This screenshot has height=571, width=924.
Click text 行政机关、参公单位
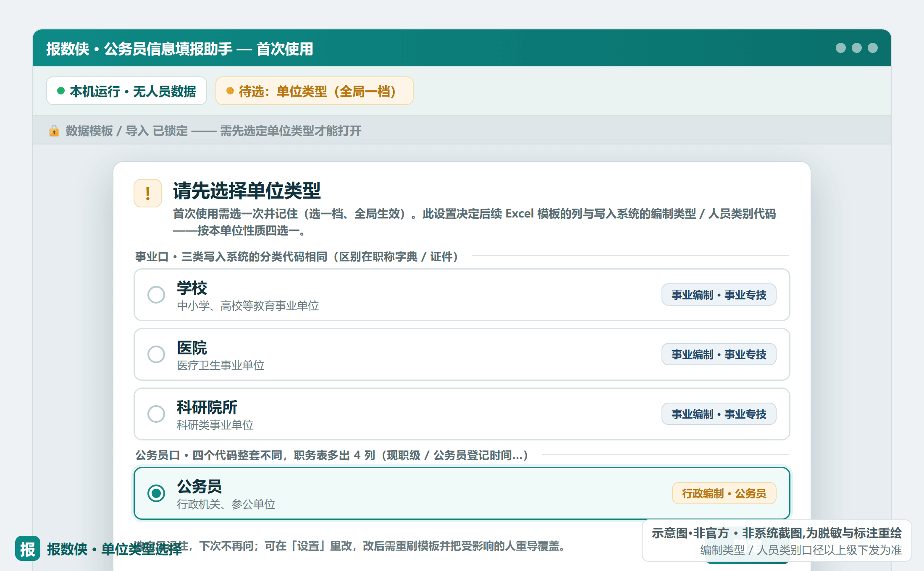tap(226, 504)
